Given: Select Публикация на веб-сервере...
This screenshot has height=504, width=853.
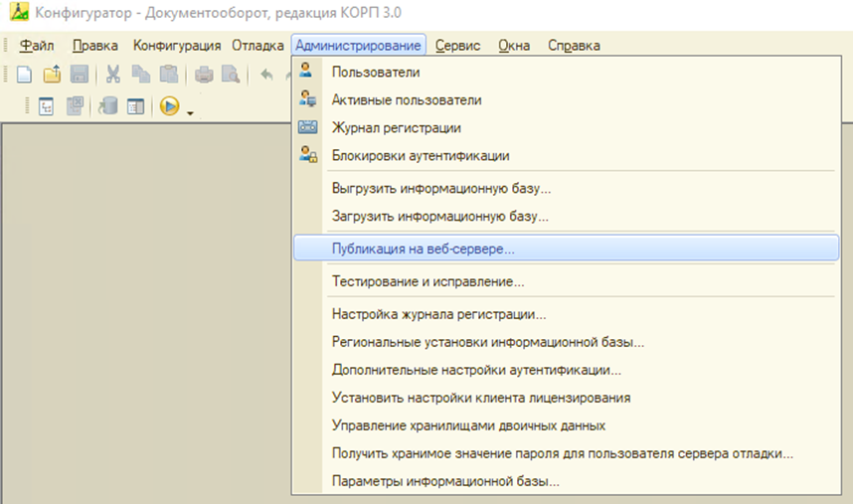Looking at the screenshot, I should (x=567, y=249).
